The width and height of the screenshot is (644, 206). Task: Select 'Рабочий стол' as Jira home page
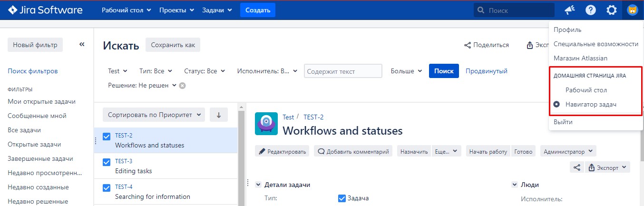point(586,90)
